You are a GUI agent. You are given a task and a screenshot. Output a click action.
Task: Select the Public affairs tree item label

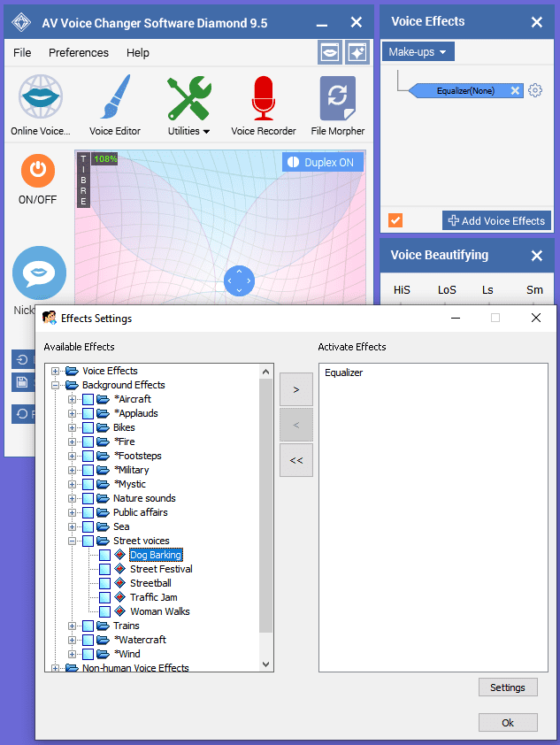point(141,512)
